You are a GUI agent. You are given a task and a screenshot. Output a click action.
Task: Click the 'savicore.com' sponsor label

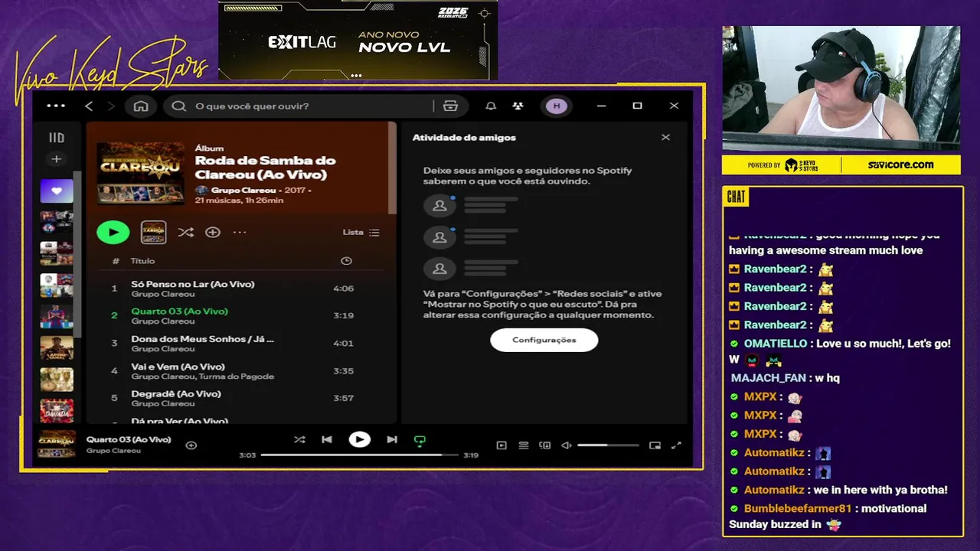click(900, 165)
